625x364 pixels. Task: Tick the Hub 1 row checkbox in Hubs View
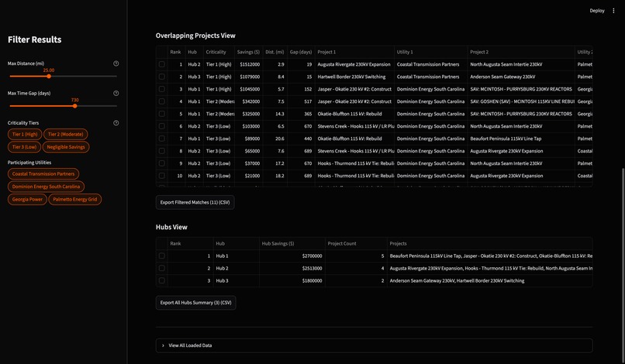pyautogui.click(x=162, y=256)
